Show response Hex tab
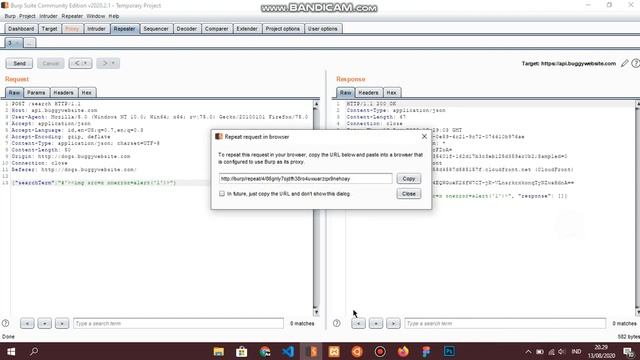Viewport: 640px width, 360px height. click(x=391, y=93)
